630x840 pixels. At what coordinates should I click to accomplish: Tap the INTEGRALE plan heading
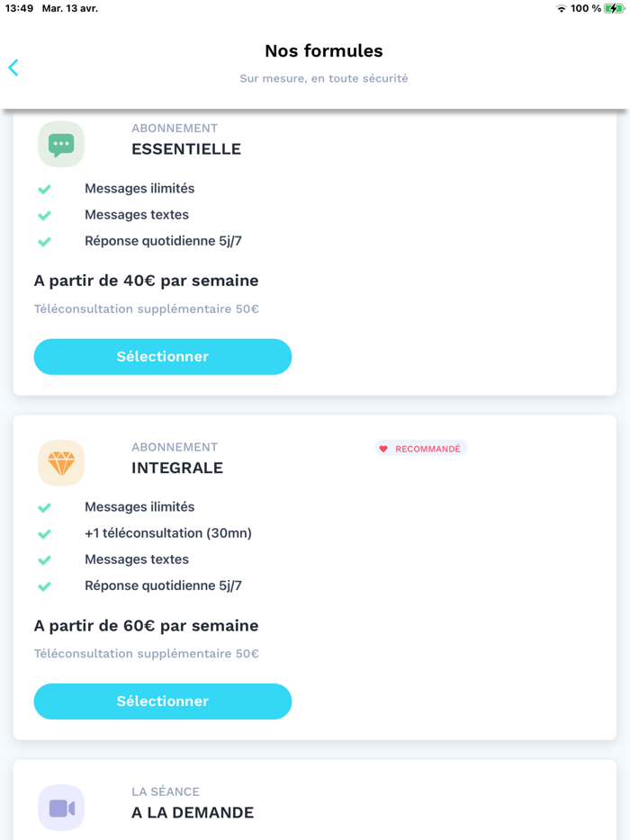point(177,468)
